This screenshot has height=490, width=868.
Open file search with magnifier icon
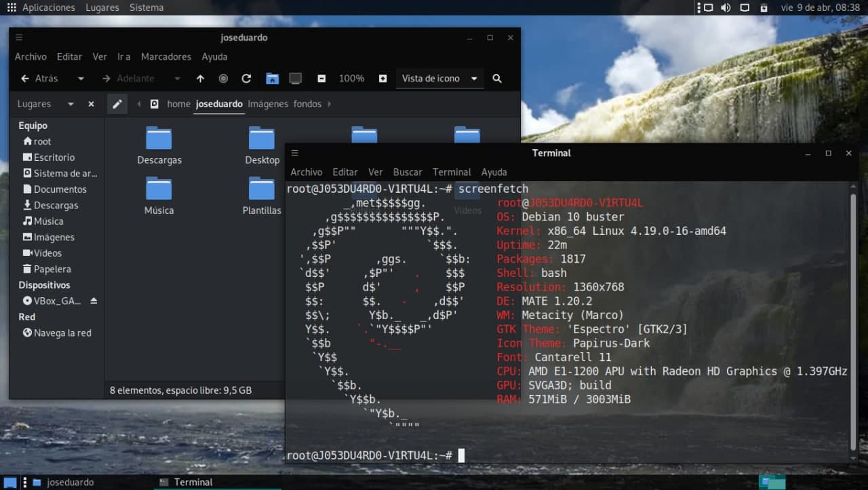pyautogui.click(x=497, y=79)
